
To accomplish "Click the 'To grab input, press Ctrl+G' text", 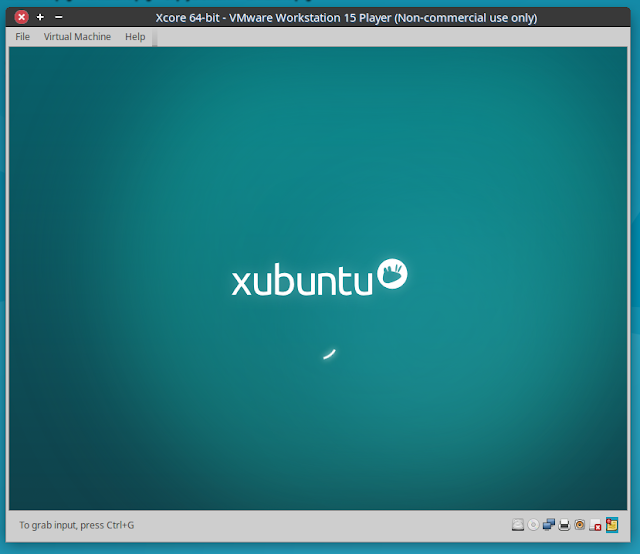I will coord(77,525).
